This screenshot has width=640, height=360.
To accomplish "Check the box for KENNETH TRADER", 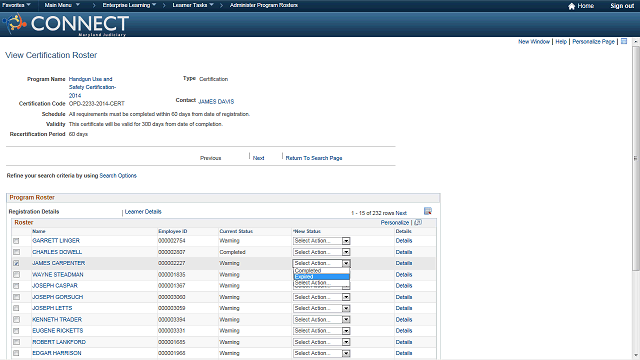I will coord(16,320).
